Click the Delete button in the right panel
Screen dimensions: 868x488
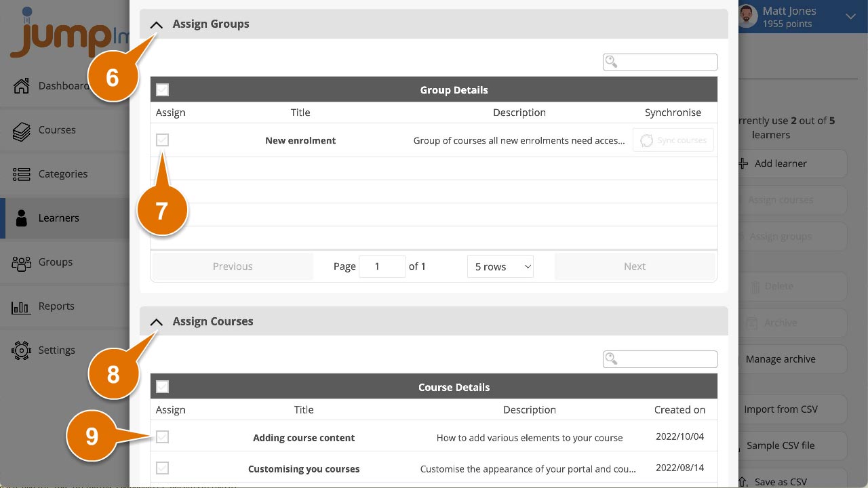coord(792,287)
